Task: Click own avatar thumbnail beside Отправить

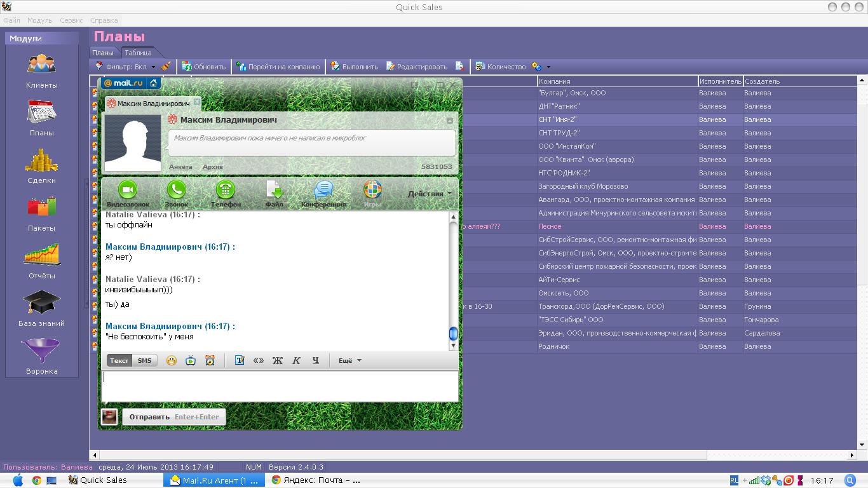Action: pos(109,417)
